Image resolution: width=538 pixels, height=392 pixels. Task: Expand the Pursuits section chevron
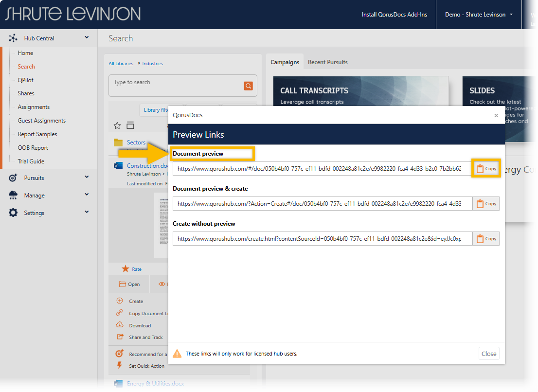coord(87,178)
